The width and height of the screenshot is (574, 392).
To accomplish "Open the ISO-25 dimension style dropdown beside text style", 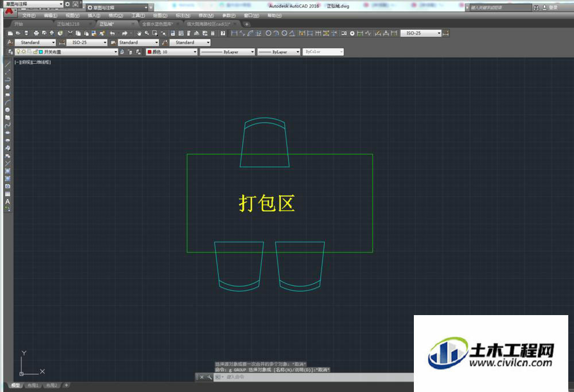I will [87, 42].
